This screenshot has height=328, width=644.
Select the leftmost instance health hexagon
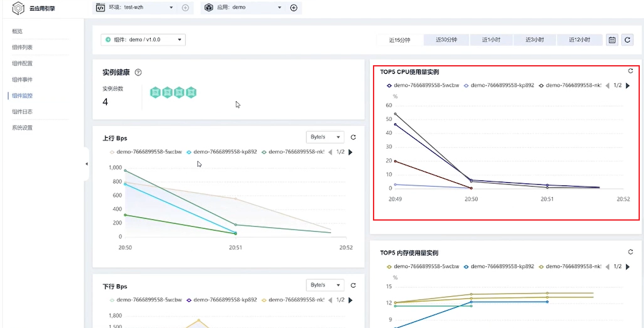pyautogui.click(x=155, y=92)
